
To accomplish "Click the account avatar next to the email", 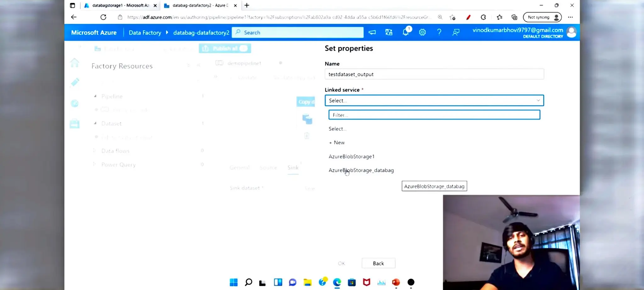I will tap(571, 32).
